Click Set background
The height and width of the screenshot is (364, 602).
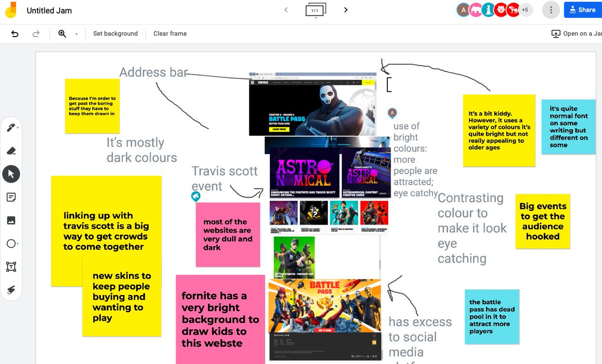click(115, 34)
